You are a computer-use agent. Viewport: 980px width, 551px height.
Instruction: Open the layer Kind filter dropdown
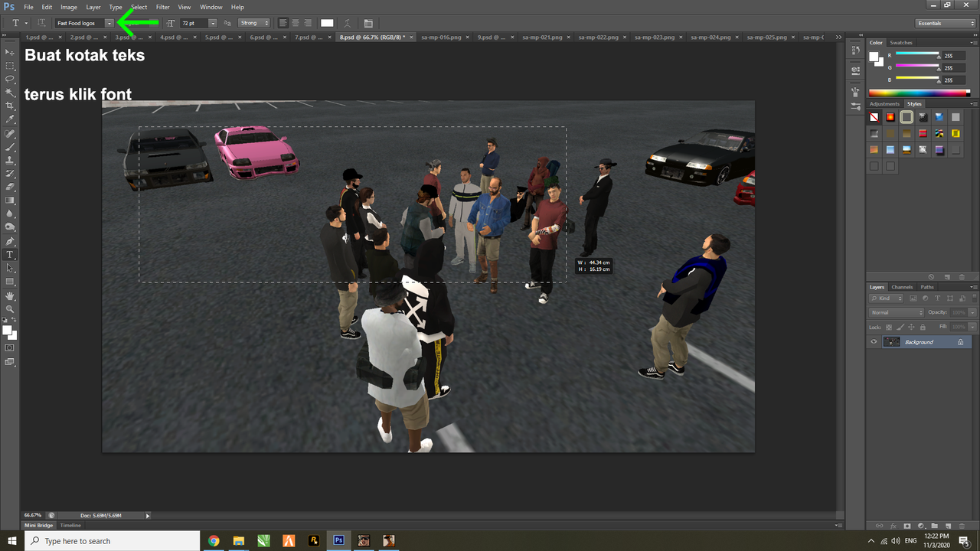(x=887, y=298)
